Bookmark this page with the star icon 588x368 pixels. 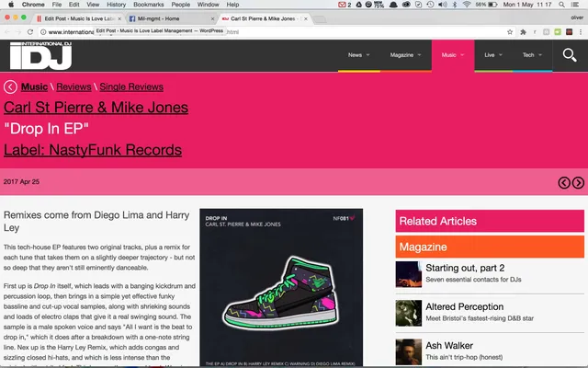[x=510, y=32]
